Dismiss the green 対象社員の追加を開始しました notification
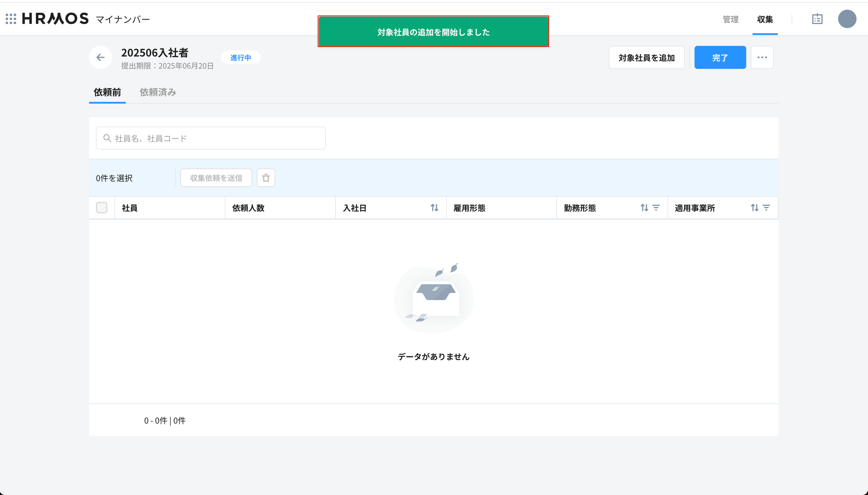This screenshot has height=495, width=868. pyautogui.click(x=433, y=32)
